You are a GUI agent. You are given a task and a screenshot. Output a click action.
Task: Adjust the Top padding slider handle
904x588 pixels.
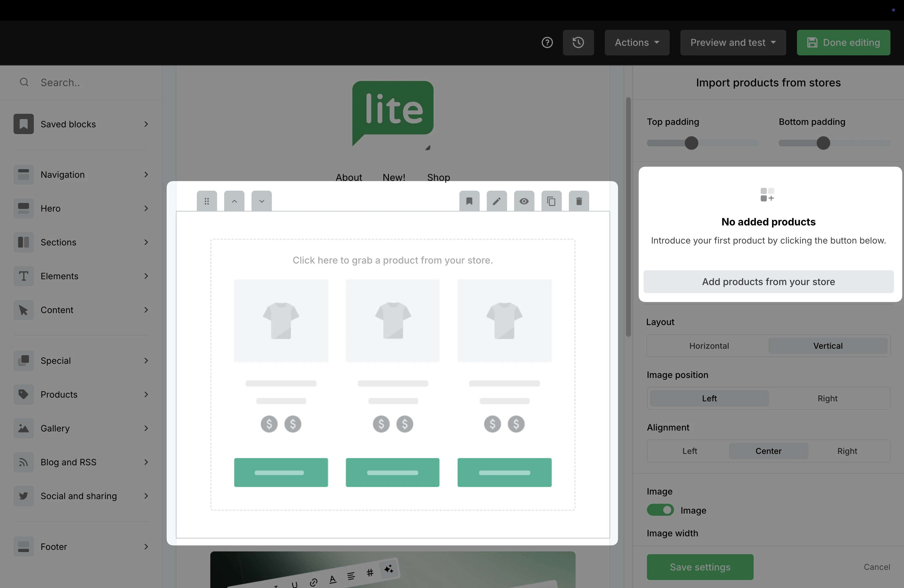pos(691,143)
